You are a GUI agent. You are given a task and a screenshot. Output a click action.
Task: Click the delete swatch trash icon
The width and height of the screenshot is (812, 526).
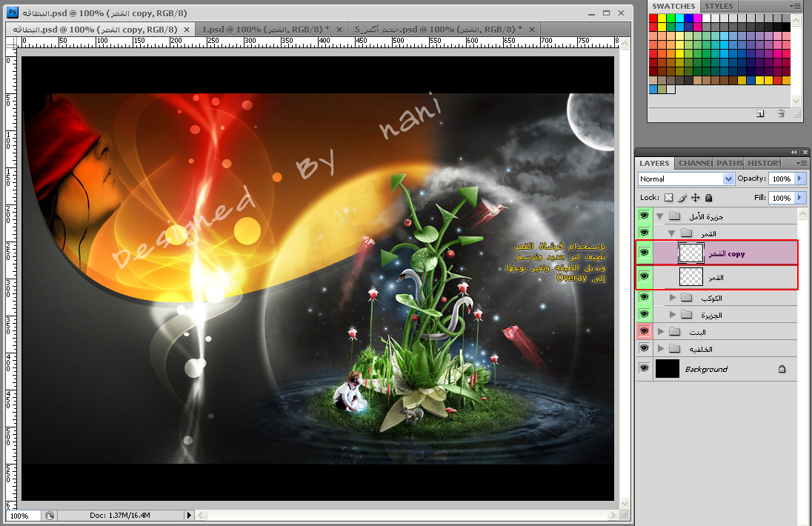(x=781, y=114)
